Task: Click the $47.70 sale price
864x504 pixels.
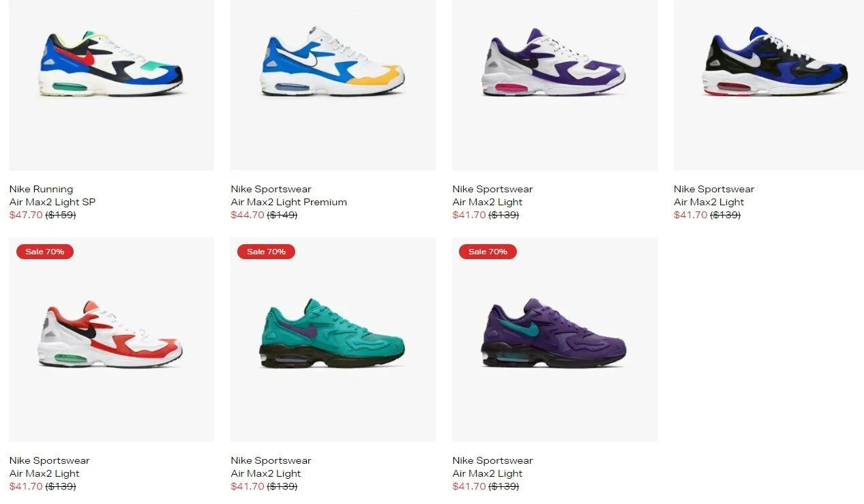Action: click(26, 215)
